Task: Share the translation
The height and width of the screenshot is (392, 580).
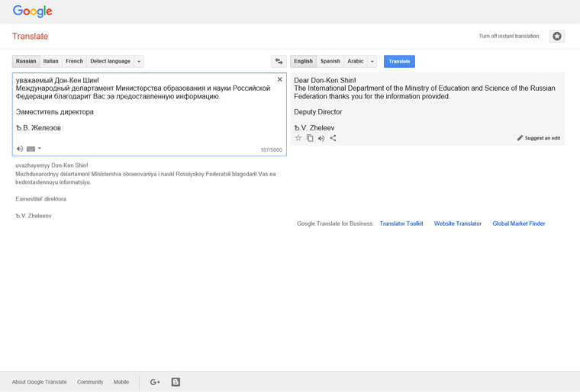Action: click(333, 138)
